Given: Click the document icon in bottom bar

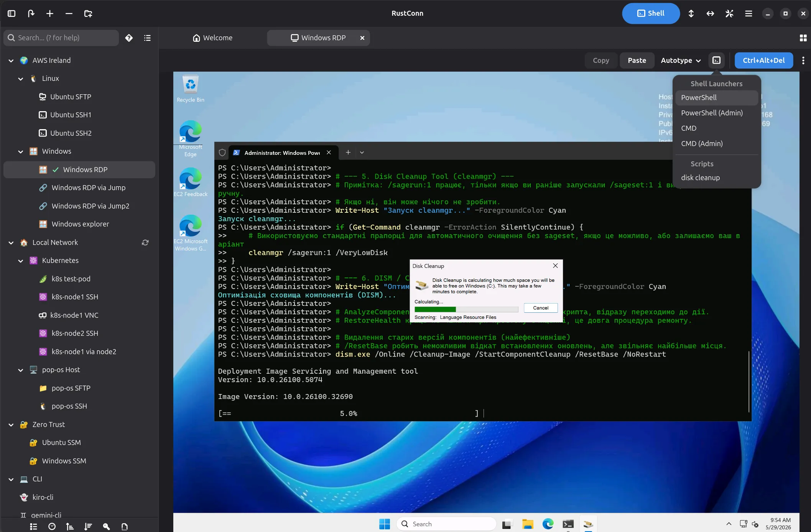Looking at the screenshot, I should 124,526.
